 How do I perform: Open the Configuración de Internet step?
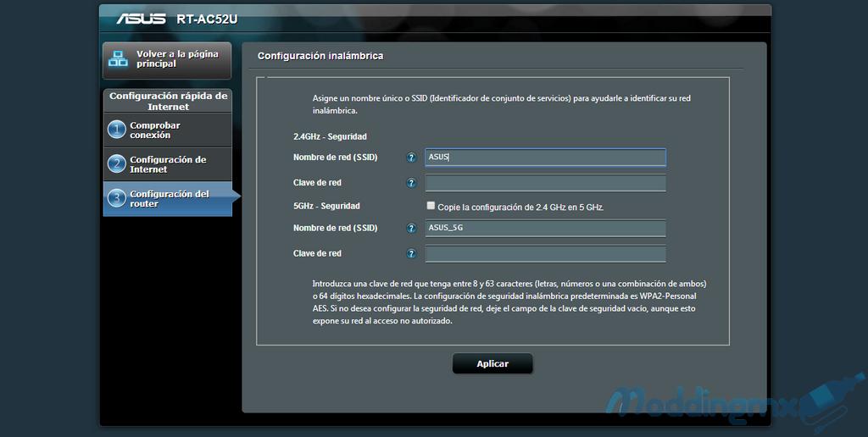pyautogui.click(x=167, y=164)
